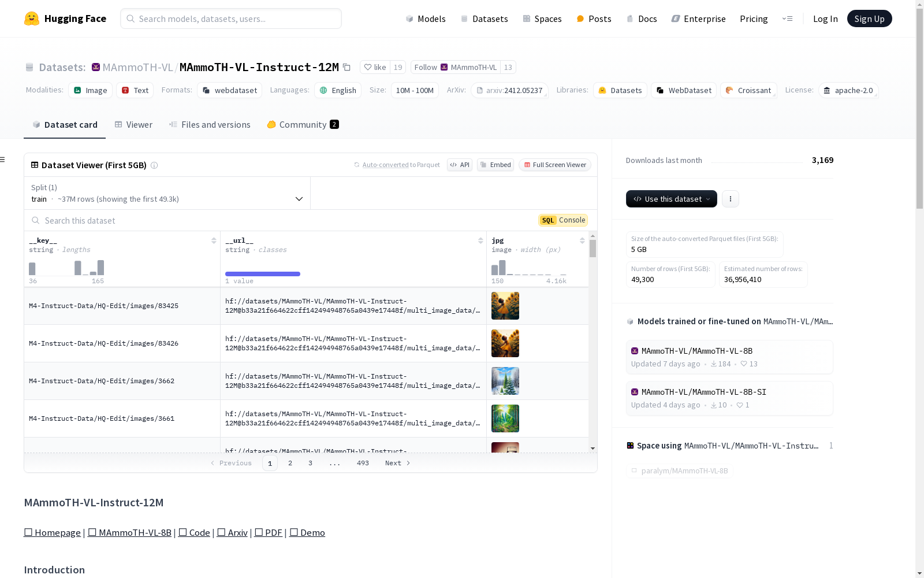This screenshot has width=924, height=578.
Task: Open the Arxiv link in the dataset card
Action: [x=232, y=533]
